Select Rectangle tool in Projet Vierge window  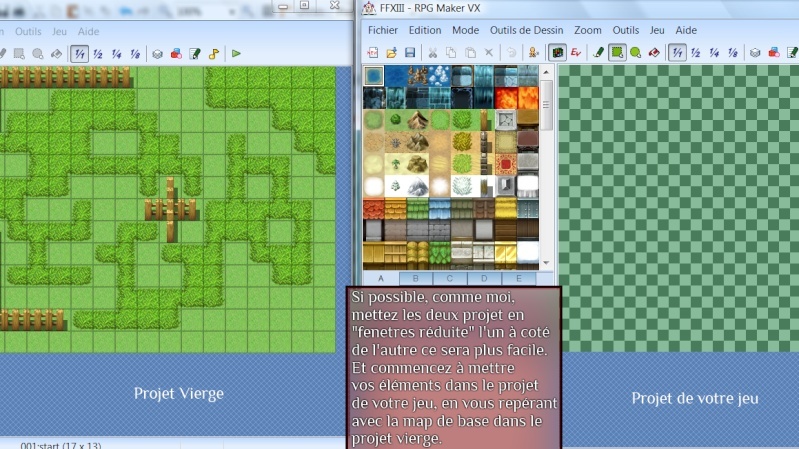(x=19, y=54)
